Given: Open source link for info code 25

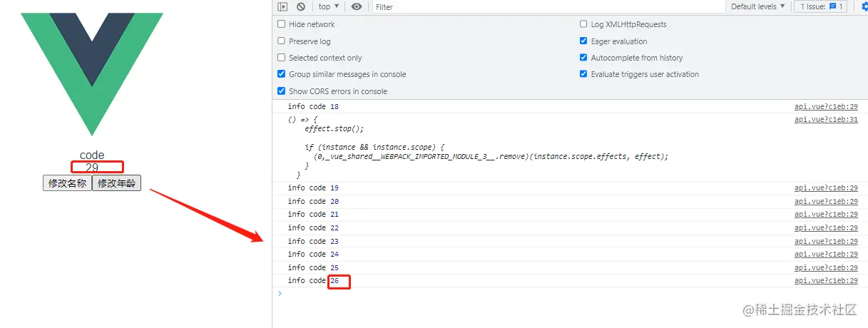Looking at the screenshot, I should point(826,268).
